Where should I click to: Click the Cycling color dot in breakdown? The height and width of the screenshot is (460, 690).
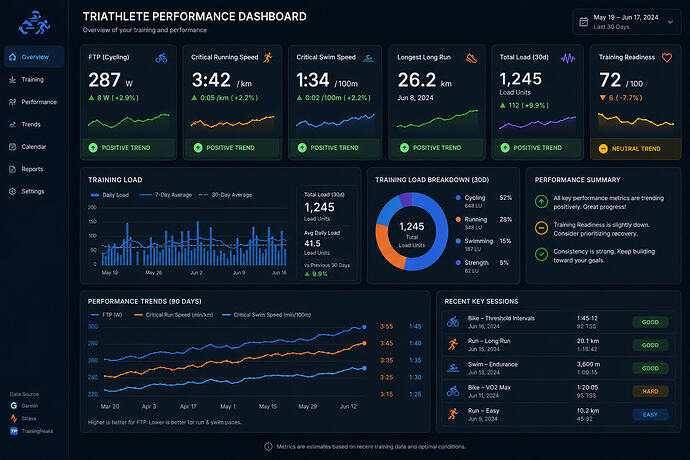pyautogui.click(x=458, y=198)
